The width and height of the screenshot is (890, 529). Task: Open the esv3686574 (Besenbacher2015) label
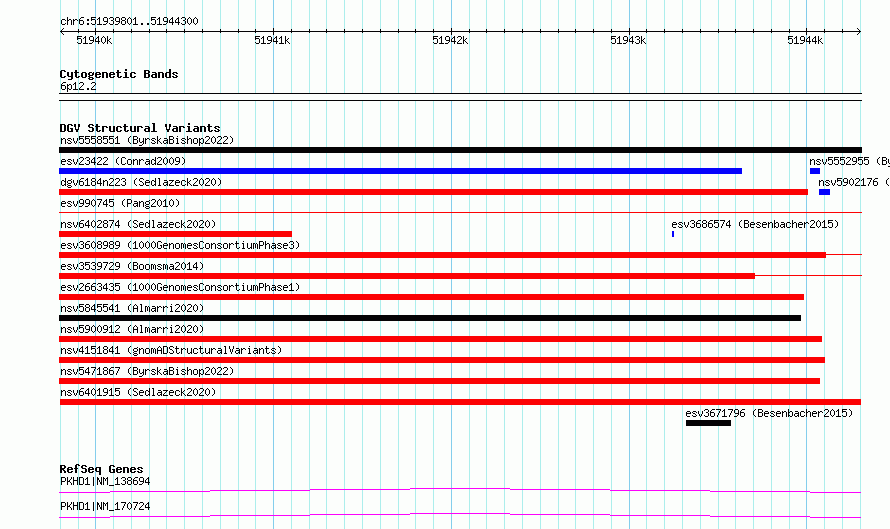click(755, 224)
